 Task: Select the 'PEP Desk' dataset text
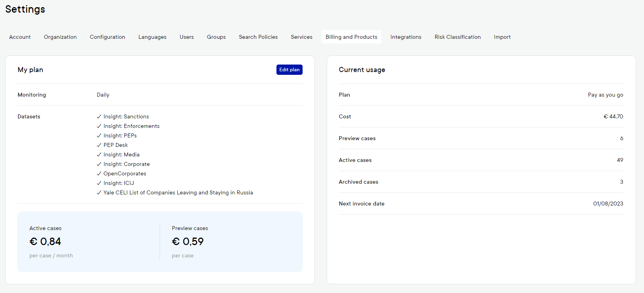click(x=116, y=145)
